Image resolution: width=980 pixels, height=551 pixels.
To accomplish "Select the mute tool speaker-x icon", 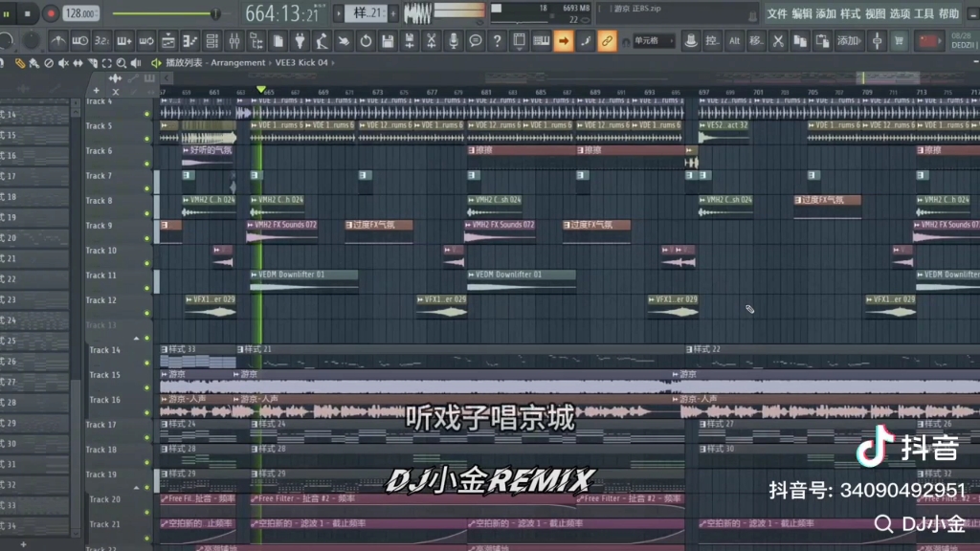I will [x=63, y=63].
